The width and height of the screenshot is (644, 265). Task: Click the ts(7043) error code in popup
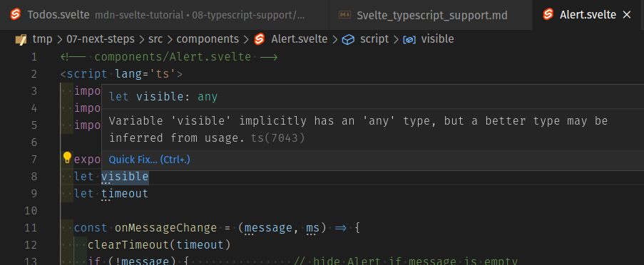point(278,138)
